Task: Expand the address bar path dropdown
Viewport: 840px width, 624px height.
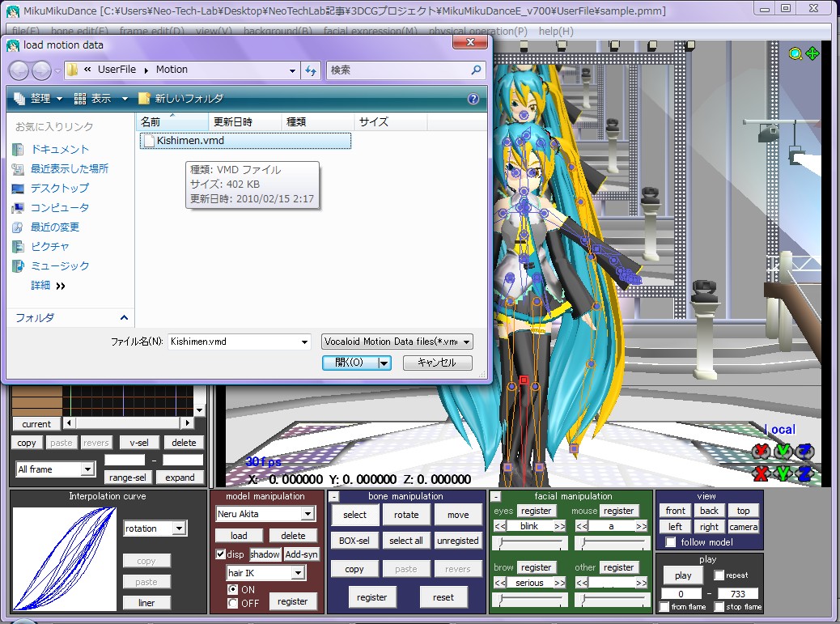Action: [x=292, y=70]
